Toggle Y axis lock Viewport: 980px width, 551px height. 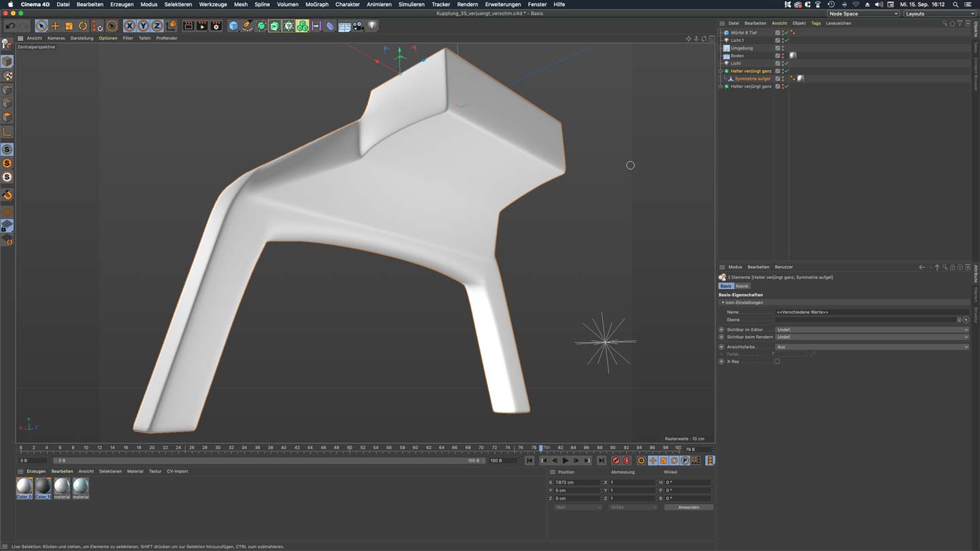click(143, 26)
